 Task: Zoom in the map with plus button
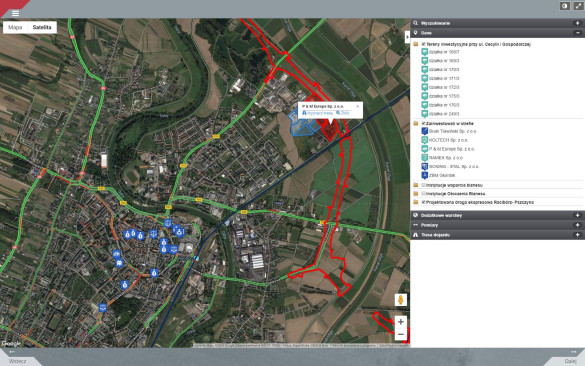401,322
